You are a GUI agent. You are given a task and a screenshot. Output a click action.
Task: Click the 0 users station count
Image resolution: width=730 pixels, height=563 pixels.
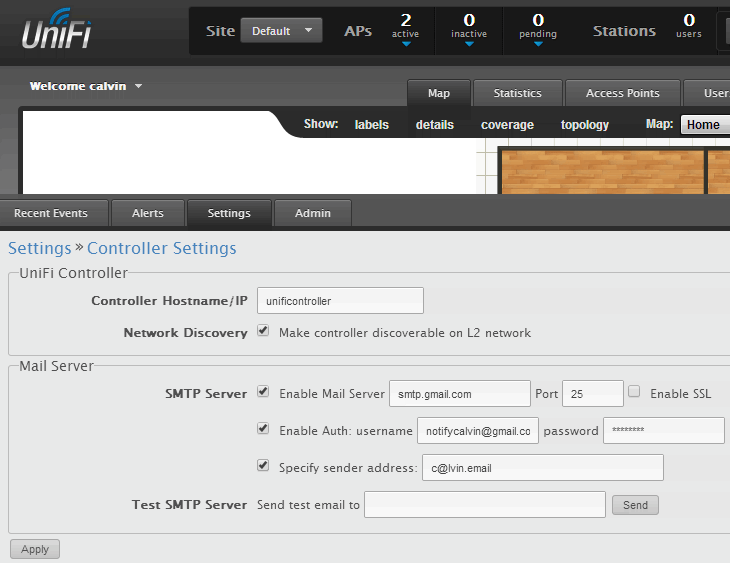pyautogui.click(x=689, y=25)
